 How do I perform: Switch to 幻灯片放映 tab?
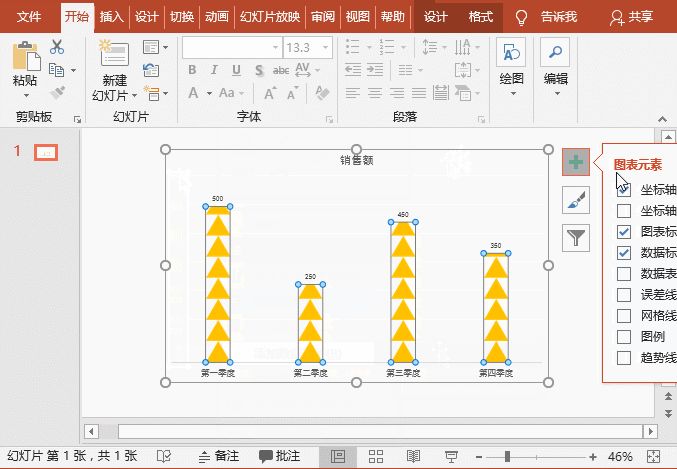coord(270,17)
